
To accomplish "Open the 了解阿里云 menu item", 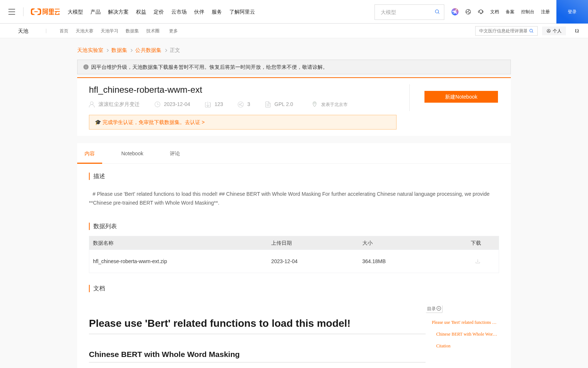I will click(x=242, y=12).
